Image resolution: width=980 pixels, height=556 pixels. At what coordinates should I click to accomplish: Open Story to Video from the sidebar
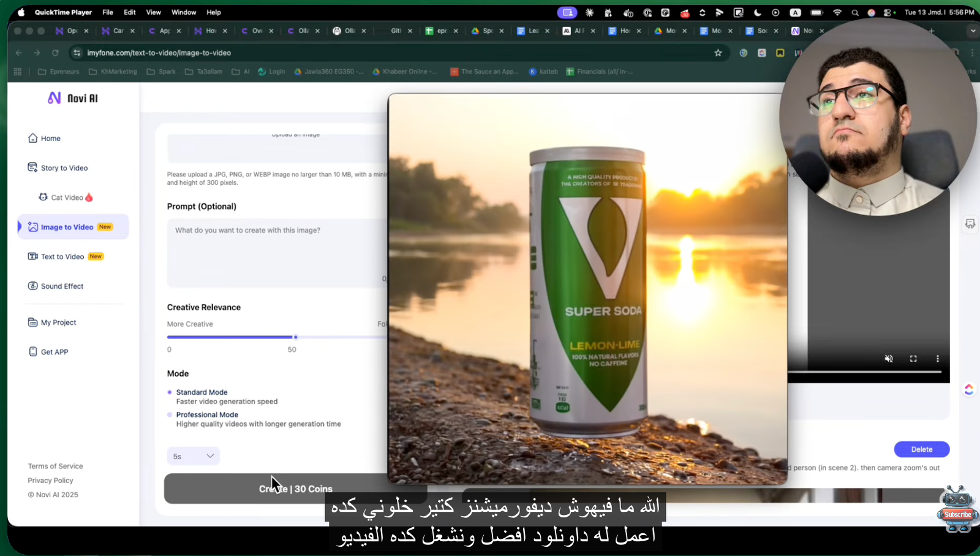coord(63,167)
